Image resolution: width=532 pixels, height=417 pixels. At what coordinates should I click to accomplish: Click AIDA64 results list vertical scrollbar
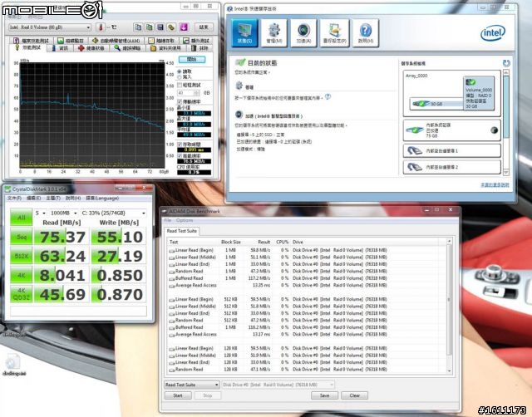[449, 306]
